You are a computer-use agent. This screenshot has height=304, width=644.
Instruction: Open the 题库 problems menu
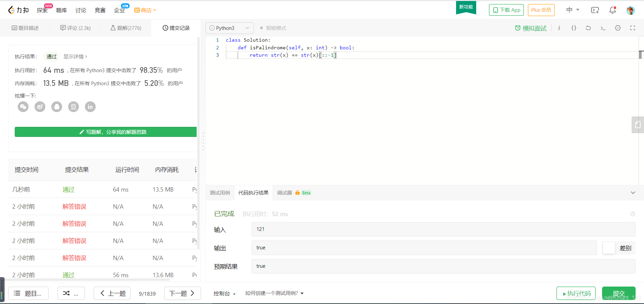pos(61,10)
